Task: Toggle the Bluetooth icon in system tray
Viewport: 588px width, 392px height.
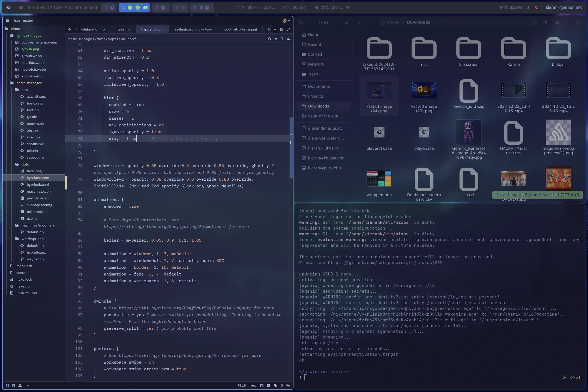Action: (528, 8)
